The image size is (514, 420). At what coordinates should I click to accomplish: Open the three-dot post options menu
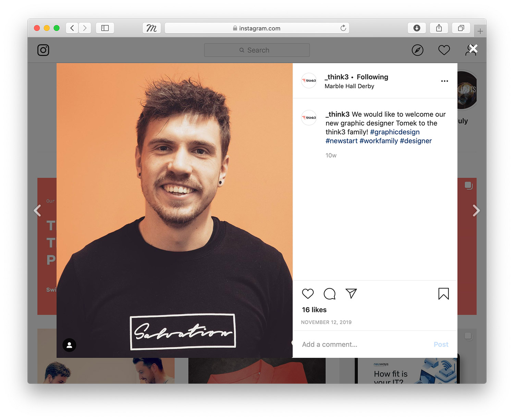(444, 81)
